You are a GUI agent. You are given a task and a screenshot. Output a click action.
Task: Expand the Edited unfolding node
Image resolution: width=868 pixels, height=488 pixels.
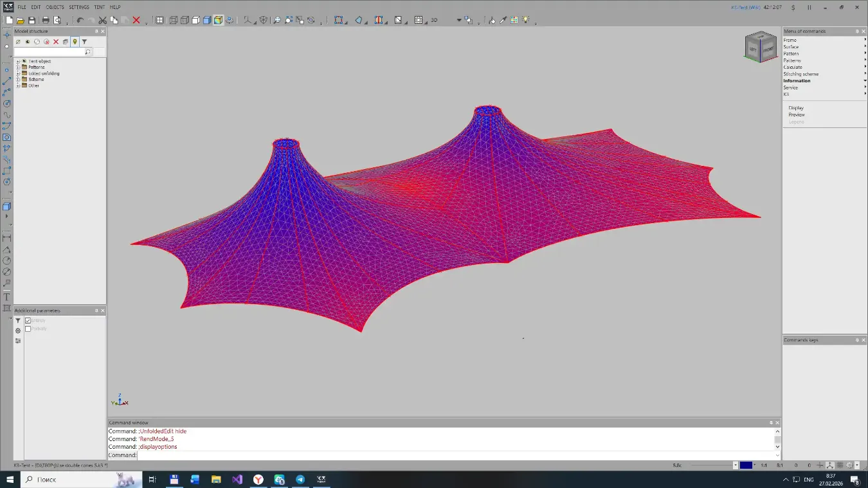click(x=18, y=73)
